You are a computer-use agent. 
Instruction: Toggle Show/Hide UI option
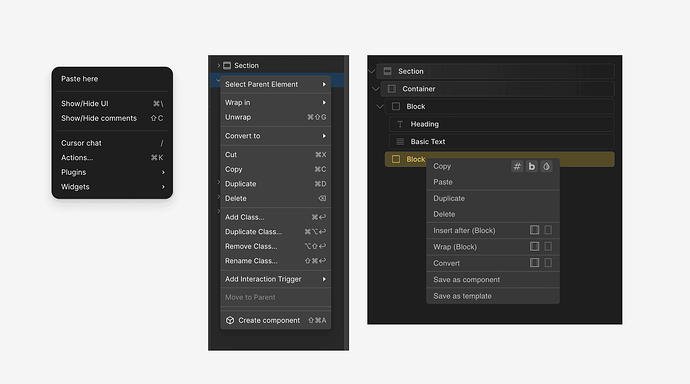[112, 104]
